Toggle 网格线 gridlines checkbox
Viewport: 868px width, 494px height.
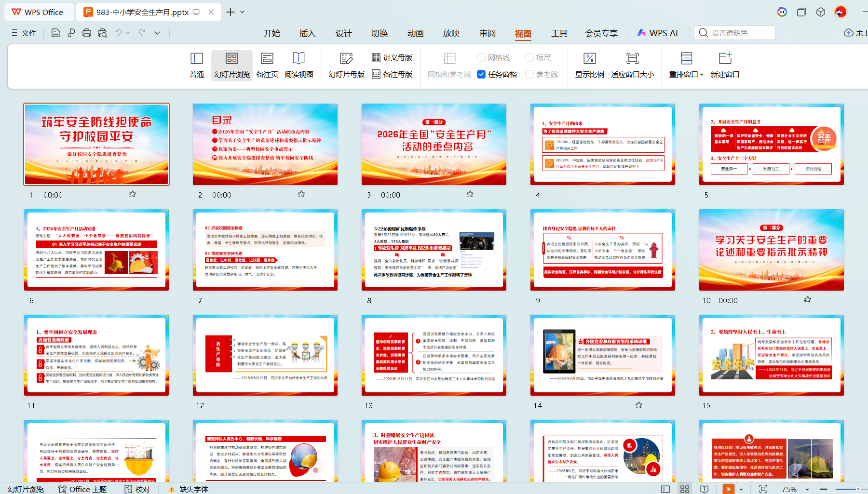click(x=481, y=57)
